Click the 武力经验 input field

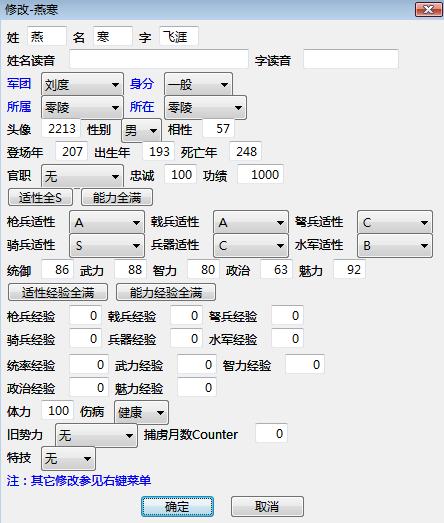point(197,364)
